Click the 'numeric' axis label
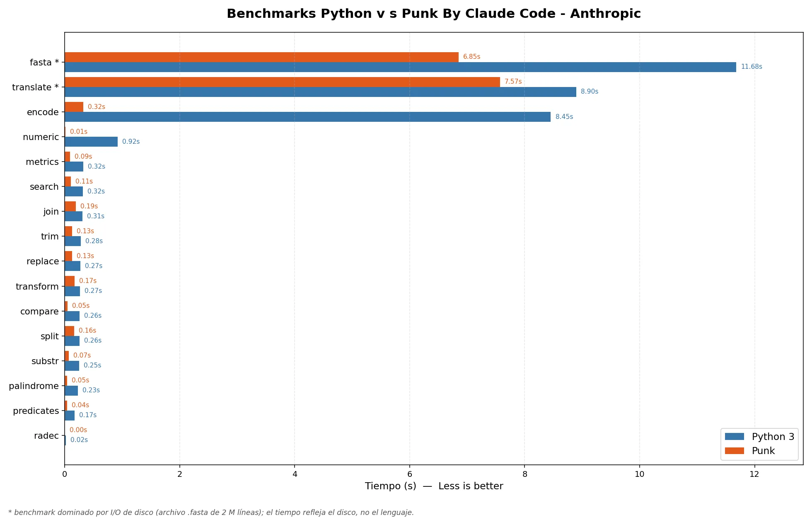Image resolution: width=812 pixels, height=522 pixels. click(x=41, y=137)
